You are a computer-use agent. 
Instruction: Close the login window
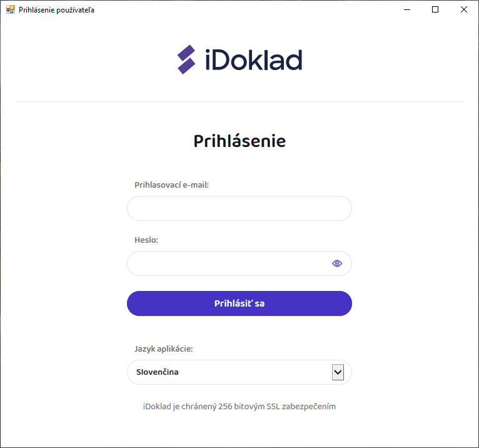464,10
